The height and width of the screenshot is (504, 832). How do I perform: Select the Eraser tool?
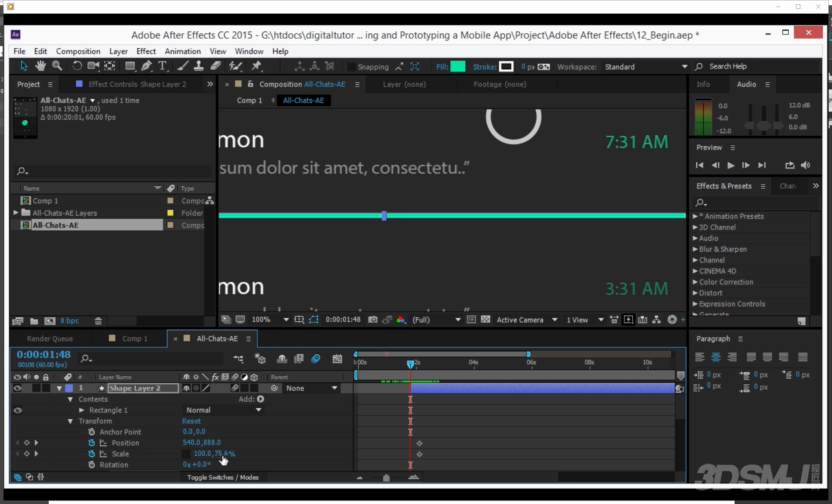[216, 66]
